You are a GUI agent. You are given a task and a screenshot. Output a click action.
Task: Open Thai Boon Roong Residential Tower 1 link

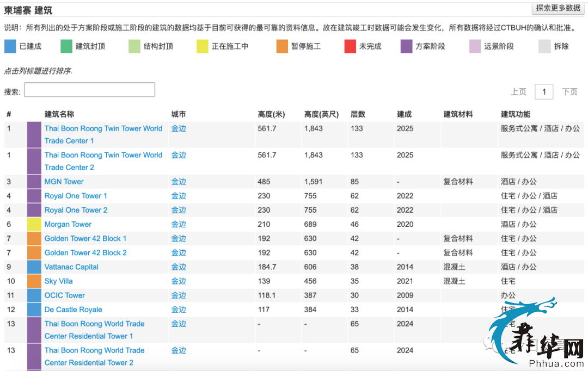[95, 330]
